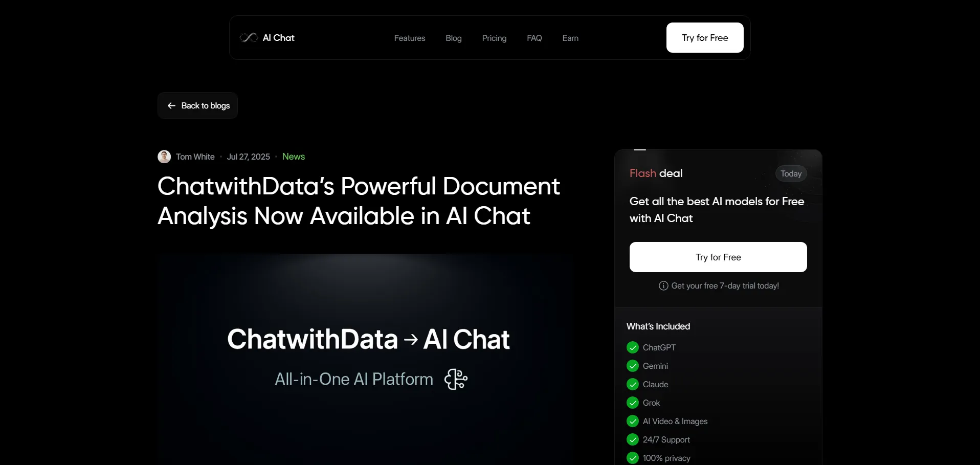This screenshot has width=980, height=465.
Task: Open the Earn nav link
Action: 570,38
